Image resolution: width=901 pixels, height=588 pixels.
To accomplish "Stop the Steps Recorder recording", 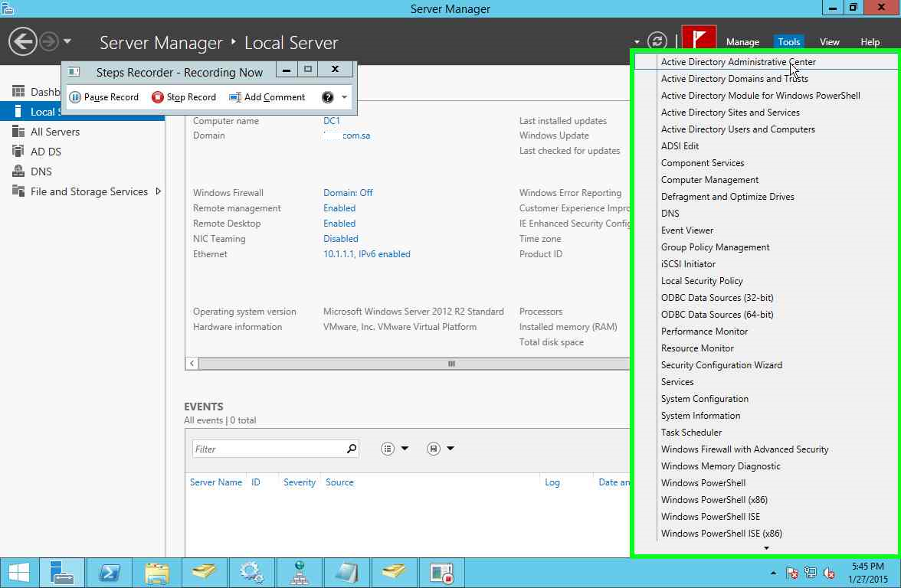I will pos(184,97).
